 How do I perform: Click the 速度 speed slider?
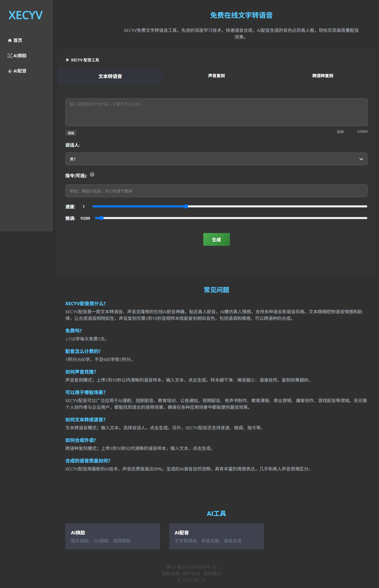[x=230, y=206]
